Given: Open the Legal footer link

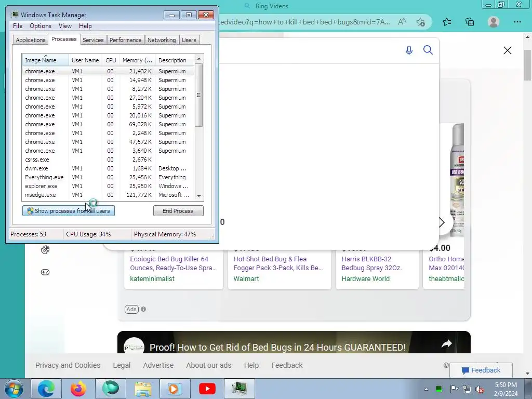Looking at the screenshot, I should (x=122, y=365).
